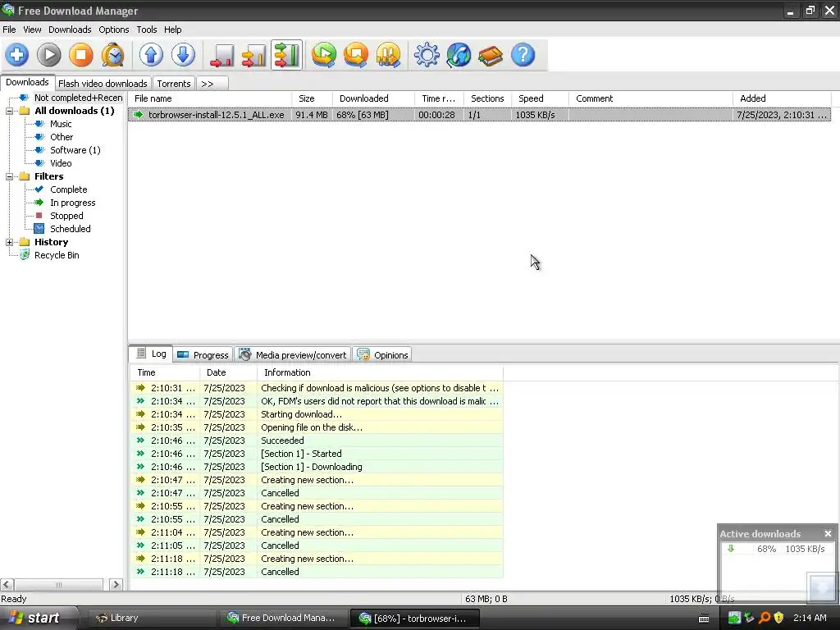Select the Scheduled filter
Viewport: 840px width, 630px height.
click(x=71, y=229)
